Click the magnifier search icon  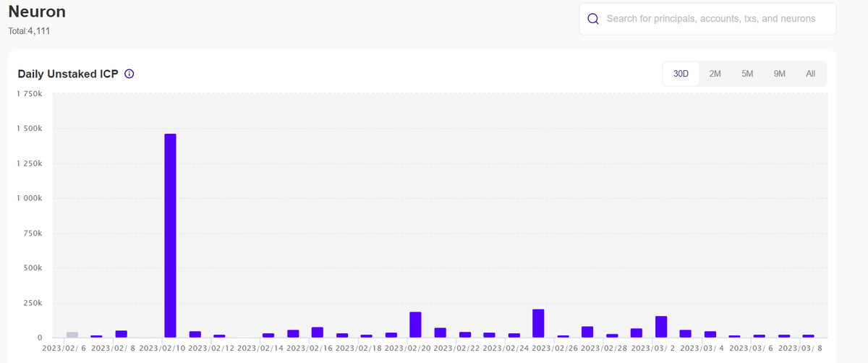(593, 19)
